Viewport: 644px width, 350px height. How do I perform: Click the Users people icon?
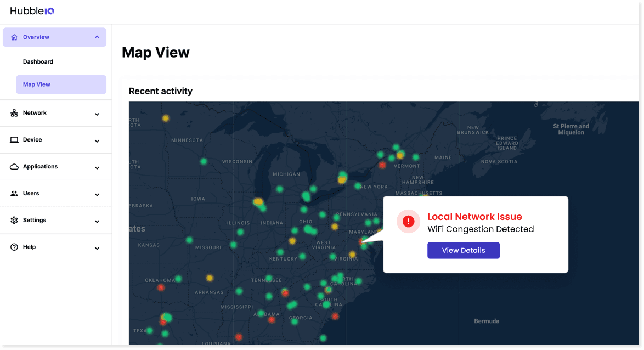click(14, 194)
